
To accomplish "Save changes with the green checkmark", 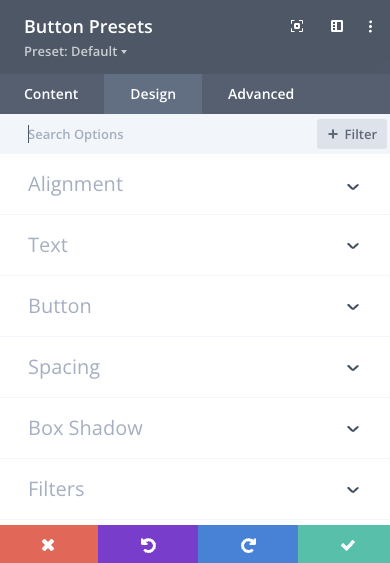I will tap(344, 544).
